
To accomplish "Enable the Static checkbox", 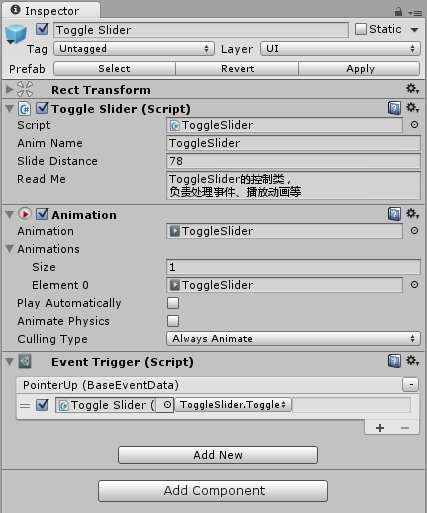I will click(361, 29).
